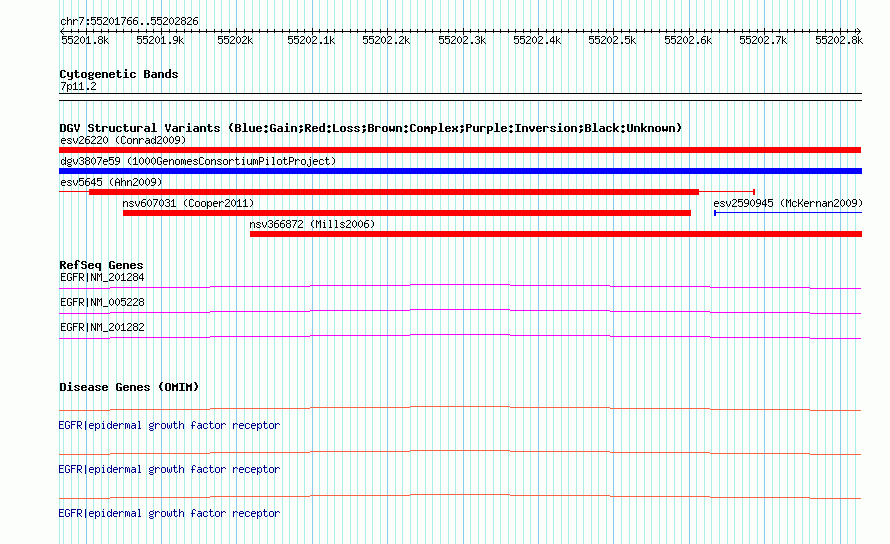Image resolution: width=890 pixels, height=544 pixels.
Task: Open the first EGFR epidermal growth factor receptor link
Action: [x=169, y=425]
